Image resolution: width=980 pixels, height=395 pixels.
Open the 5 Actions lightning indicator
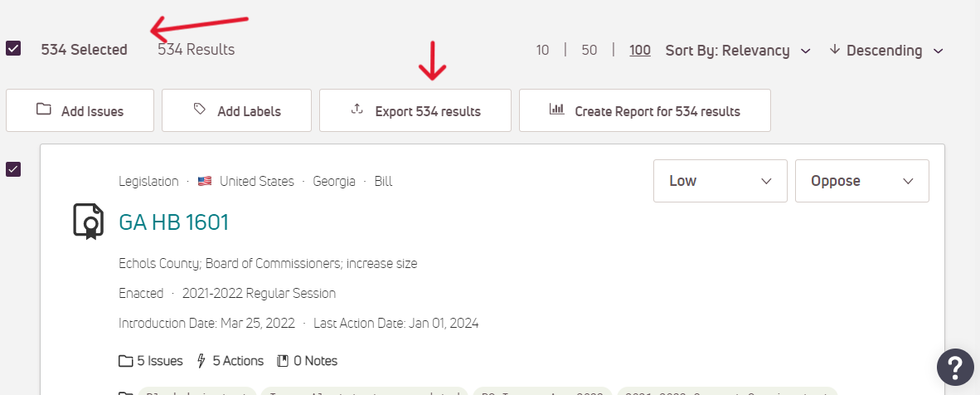[230, 361]
